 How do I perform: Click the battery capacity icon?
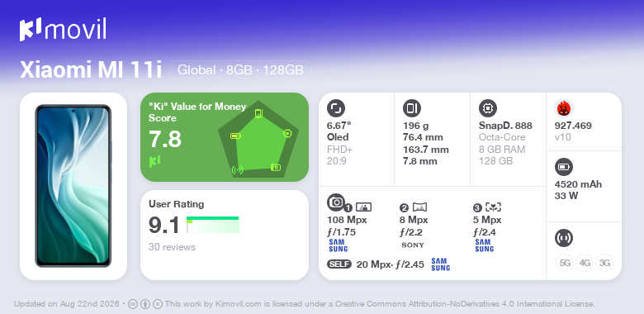pos(564,167)
